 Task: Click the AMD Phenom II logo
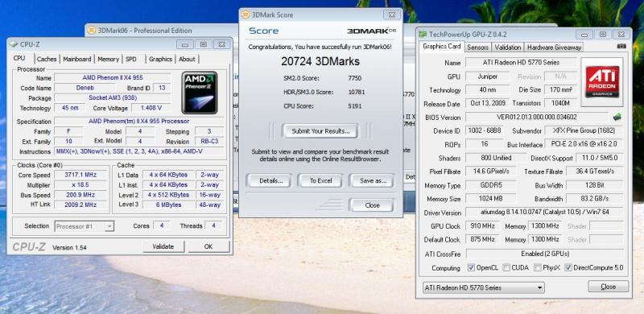(x=200, y=93)
